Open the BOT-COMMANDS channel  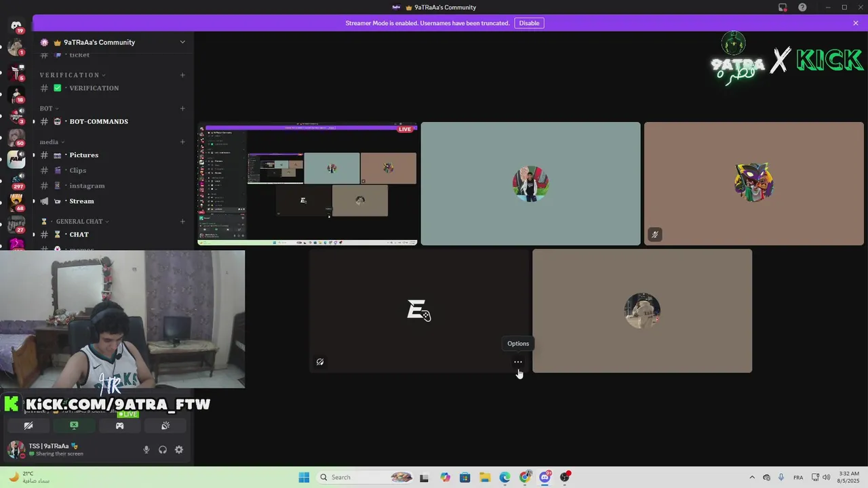113,121
